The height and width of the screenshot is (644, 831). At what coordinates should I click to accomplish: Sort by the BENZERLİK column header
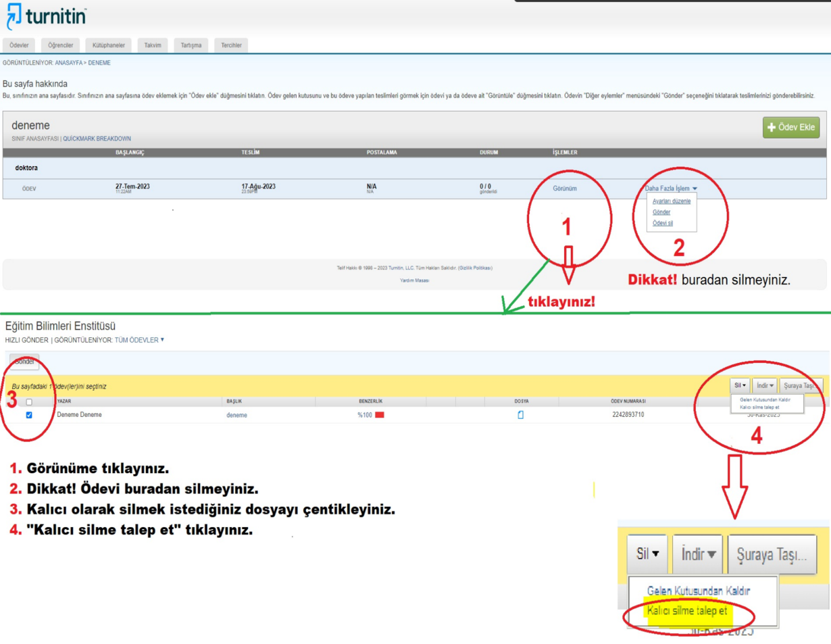(371, 401)
